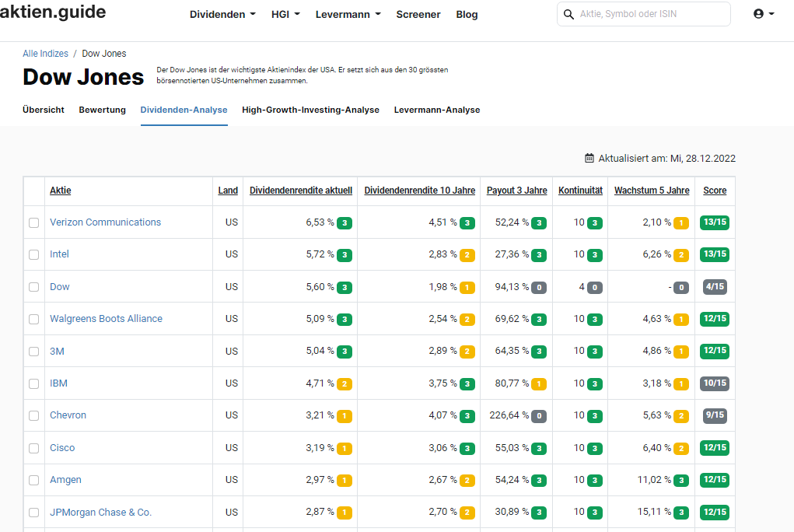Click Chevron's 9/15 score badge
794x532 pixels.
[x=715, y=415]
